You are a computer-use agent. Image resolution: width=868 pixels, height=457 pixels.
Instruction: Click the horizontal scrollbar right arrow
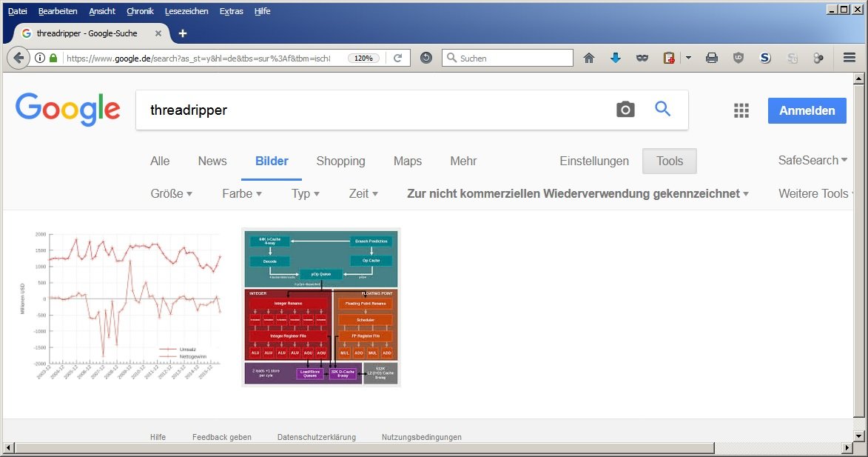(847, 447)
